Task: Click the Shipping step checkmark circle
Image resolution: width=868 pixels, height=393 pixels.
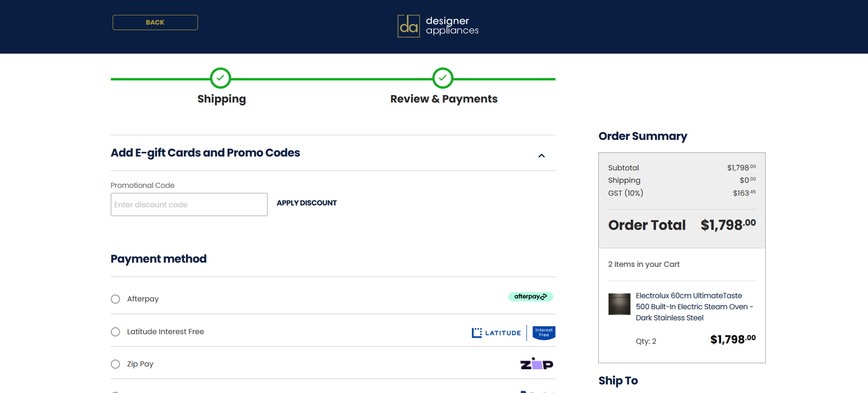Action: (x=220, y=78)
